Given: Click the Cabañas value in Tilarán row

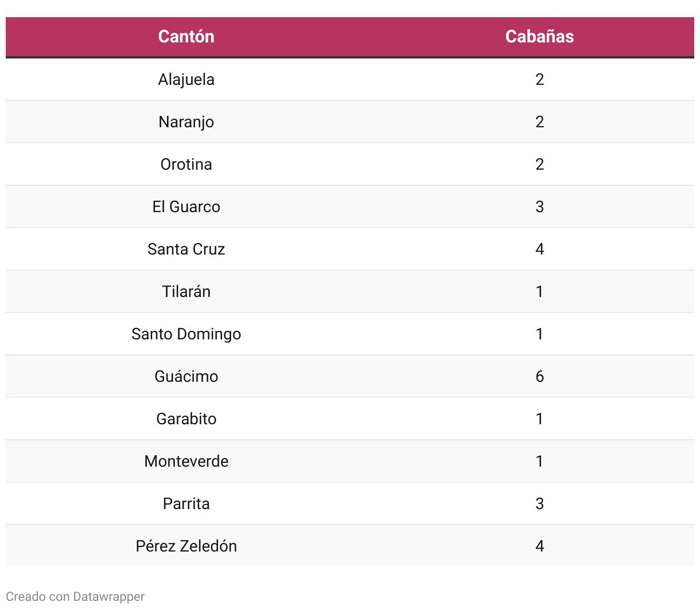Looking at the screenshot, I should click(x=539, y=291).
